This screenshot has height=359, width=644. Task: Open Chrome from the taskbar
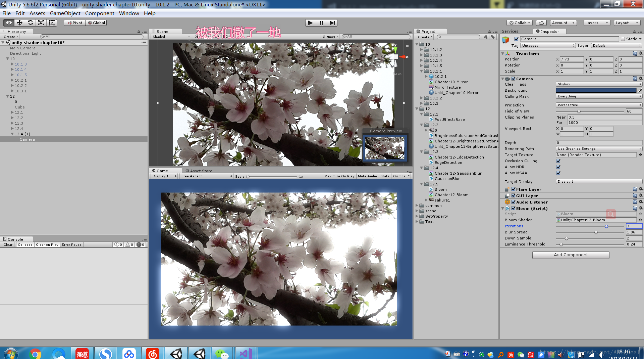pos(35,354)
